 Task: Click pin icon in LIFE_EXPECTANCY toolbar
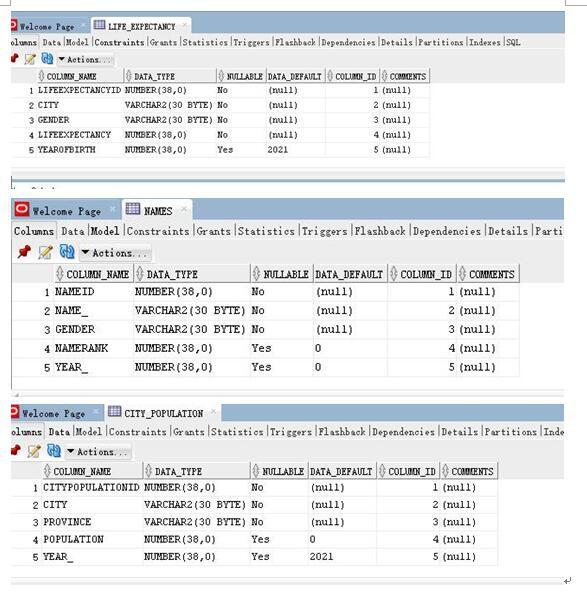(15, 59)
